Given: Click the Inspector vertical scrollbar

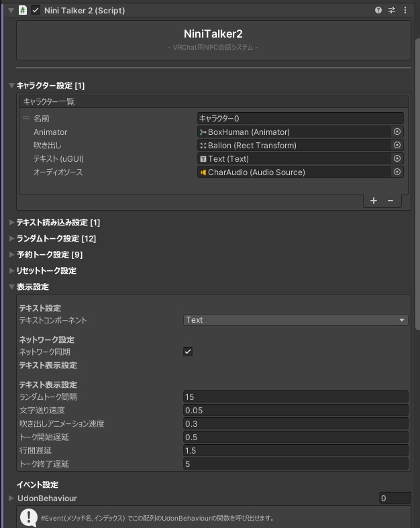Looking at the screenshot, I should coord(417,184).
